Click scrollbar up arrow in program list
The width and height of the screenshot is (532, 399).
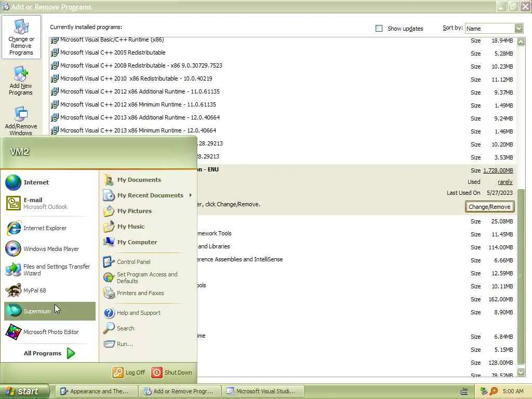(x=521, y=42)
